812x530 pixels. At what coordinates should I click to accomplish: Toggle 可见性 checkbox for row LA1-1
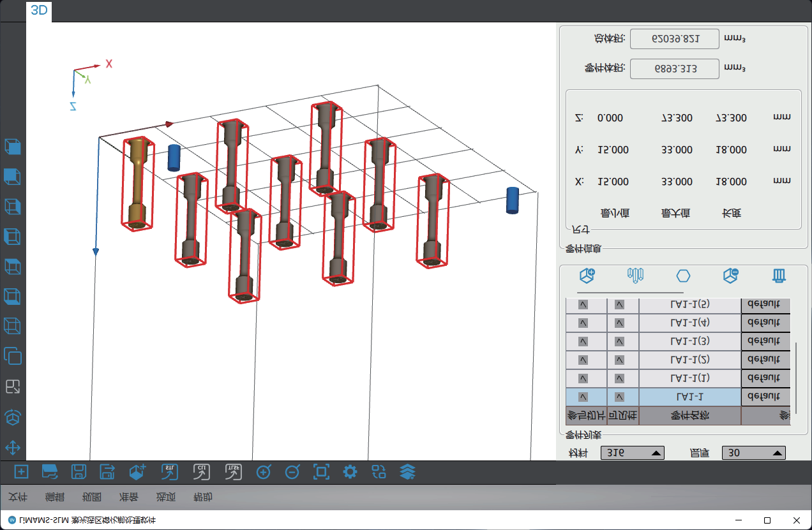[x=620, y=397]
